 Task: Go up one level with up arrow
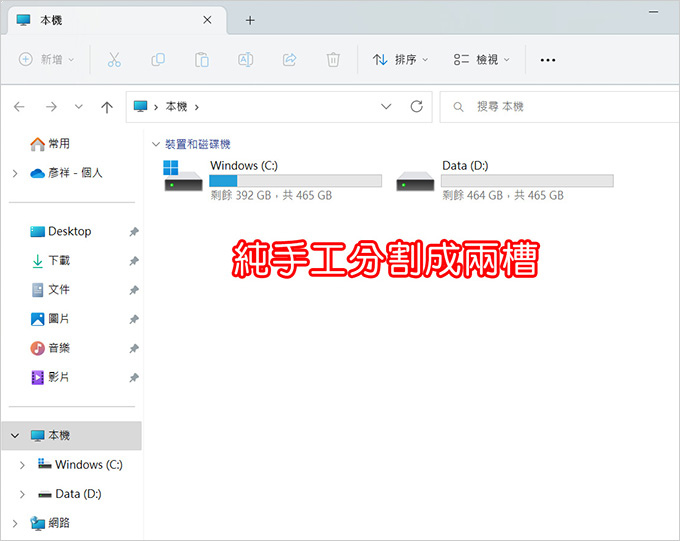tap(107, 107)
